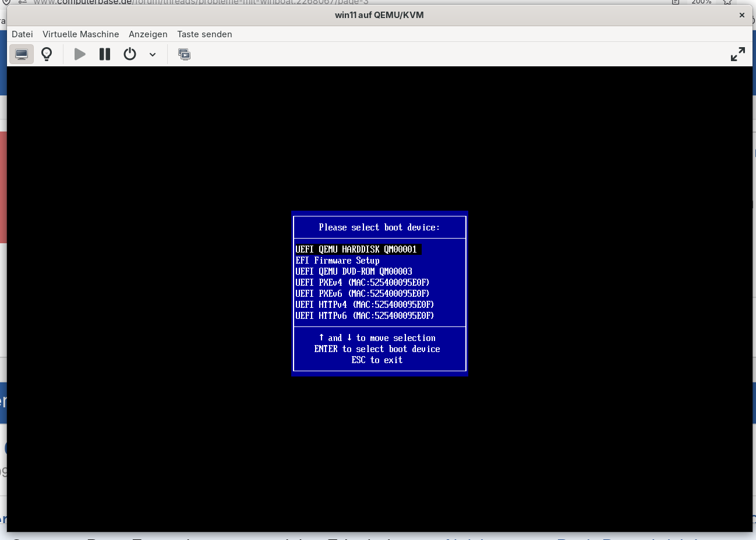Start the virtual machine with play button
This screenshot has height=540, width=756.
click(80, 54)
